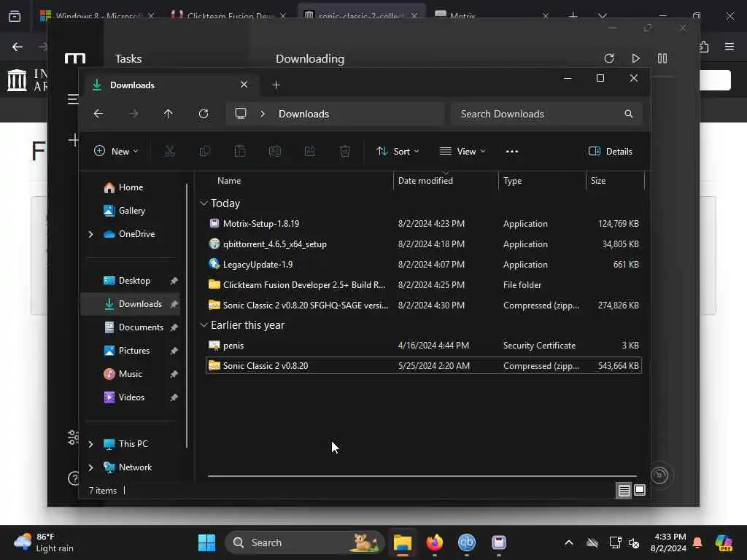Image resolution: width=747 pixels, height=560 pixels.
Task: Unpin Documents using its pin icon
Action: [x=174, y=327]
